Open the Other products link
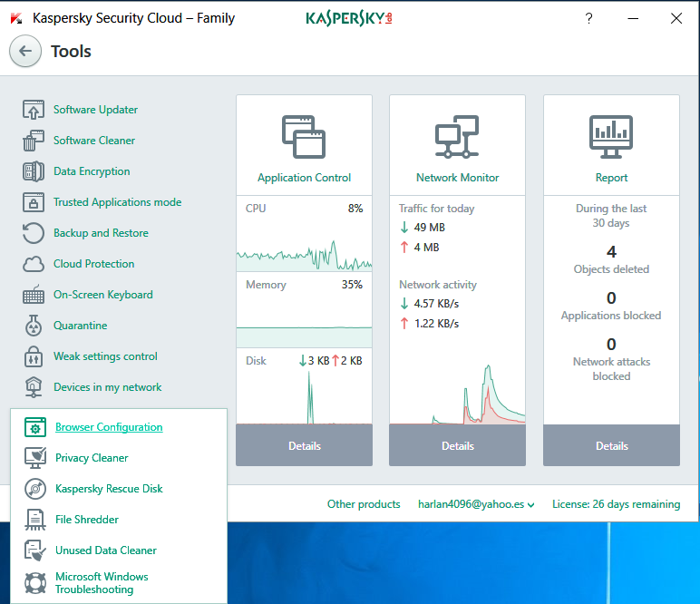 click(364, 504)
